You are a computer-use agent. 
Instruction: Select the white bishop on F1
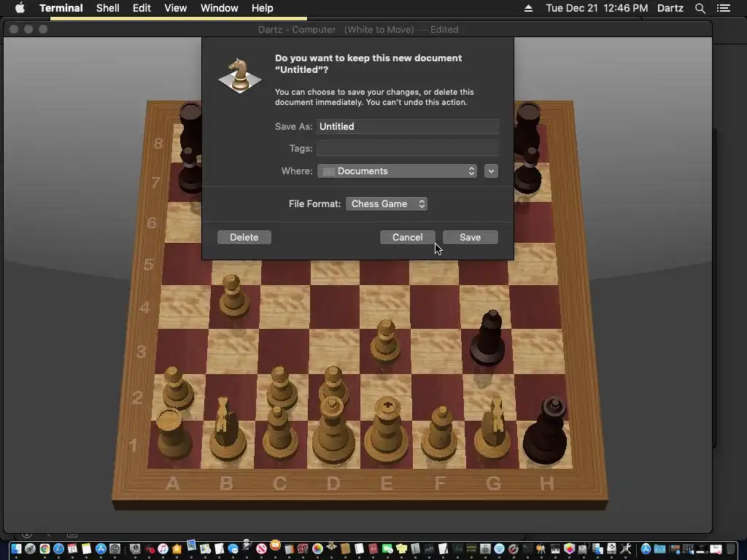440,433
